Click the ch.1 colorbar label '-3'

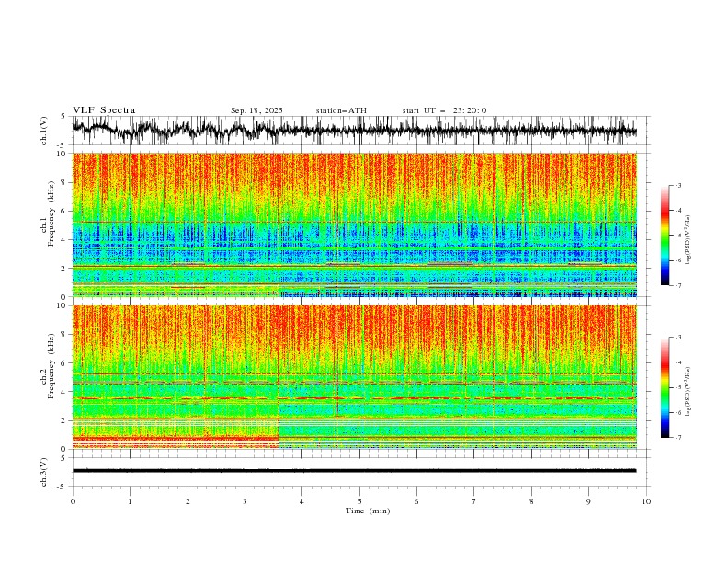click(x=677, y=185)
